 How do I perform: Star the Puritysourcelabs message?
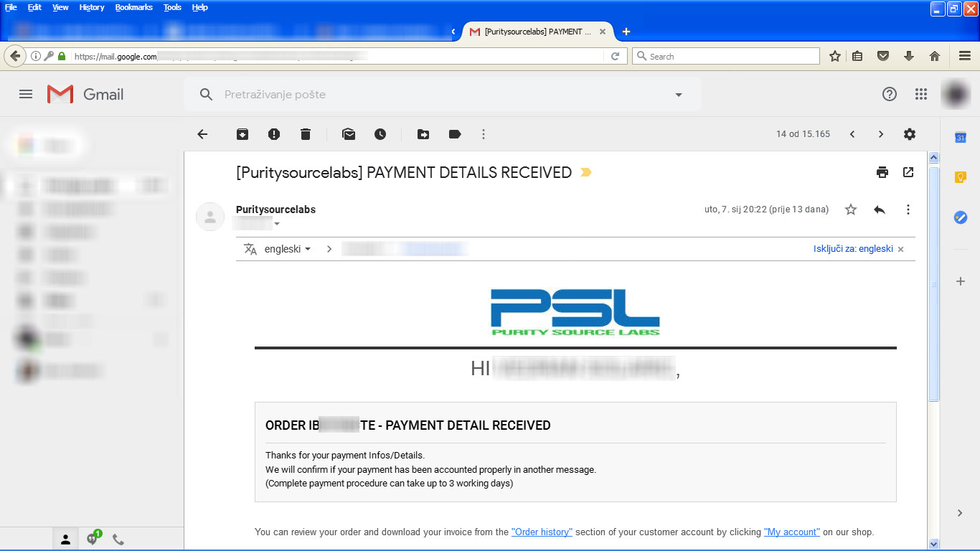[851, 209]
